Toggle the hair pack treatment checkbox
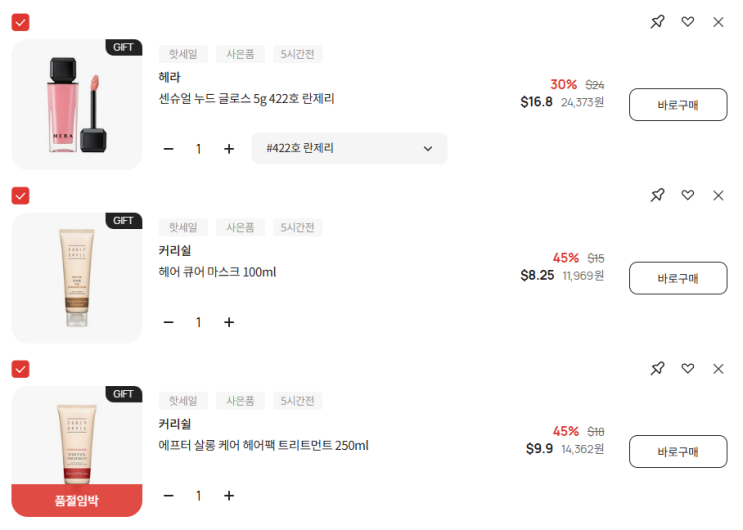 coord(20,369)
